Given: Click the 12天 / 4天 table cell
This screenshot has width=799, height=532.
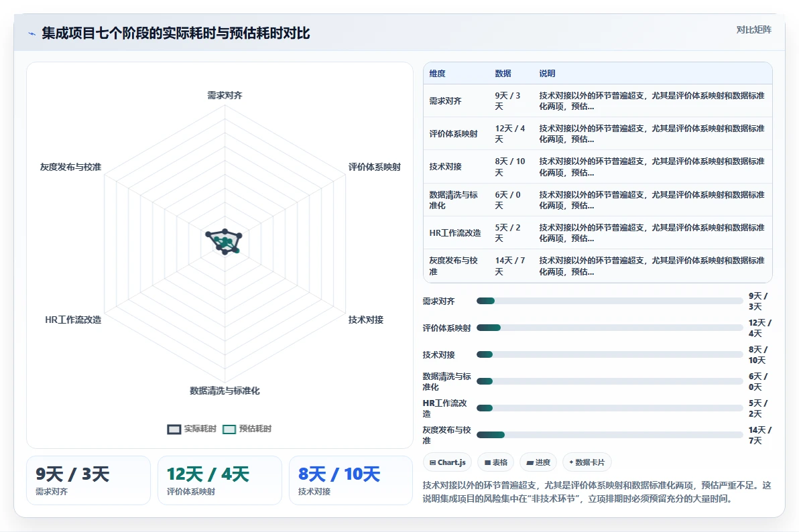Looking at the screenshot, I should (510, 133).
